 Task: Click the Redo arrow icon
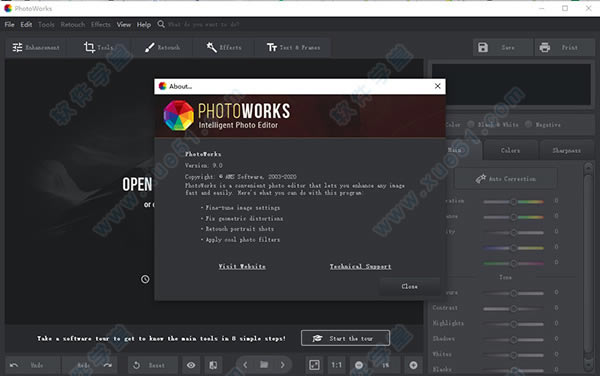pos(108,365)
